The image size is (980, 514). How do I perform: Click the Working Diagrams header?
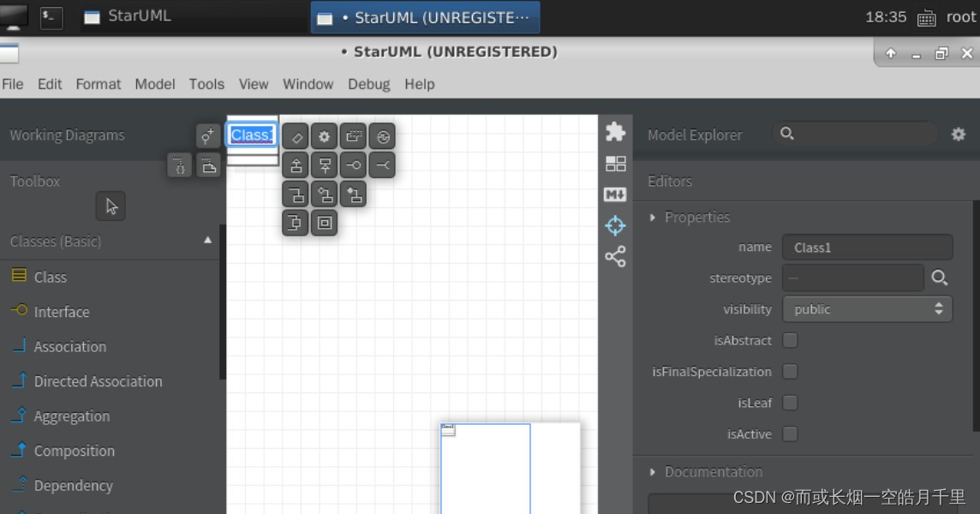pyautogui.click(x=67, y=135)
